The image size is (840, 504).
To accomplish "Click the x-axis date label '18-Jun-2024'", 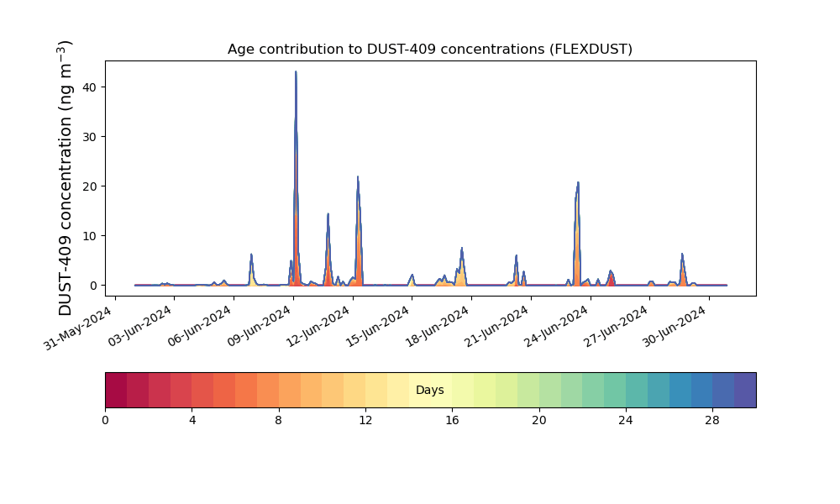I will tap(438, 326).
